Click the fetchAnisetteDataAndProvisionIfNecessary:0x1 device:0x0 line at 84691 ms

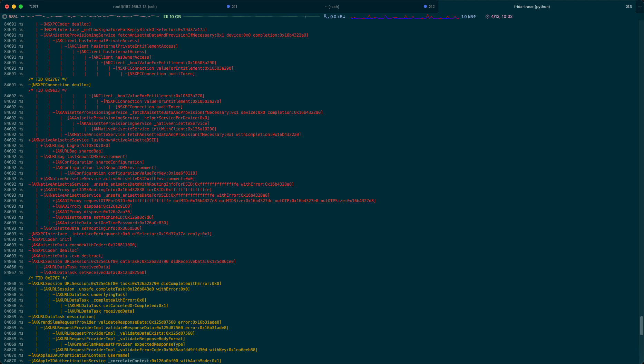(x=174, y=35)
